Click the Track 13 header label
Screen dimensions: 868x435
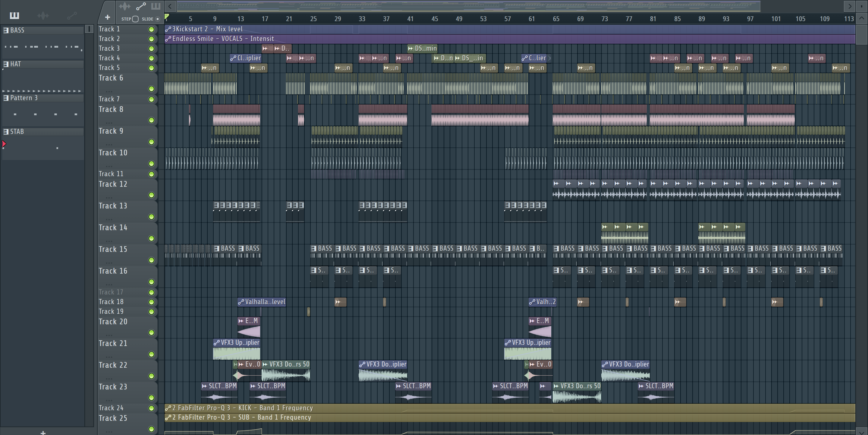point(113,206)
